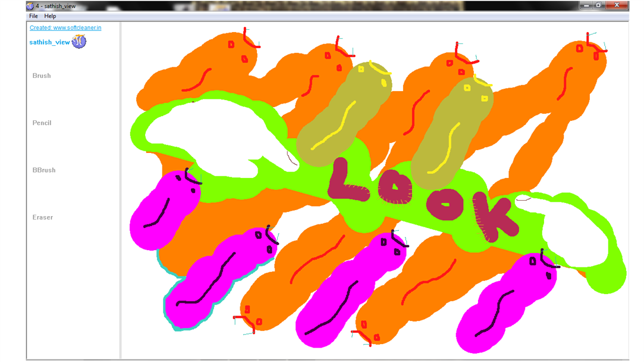Open the File menu

point(33,16)
